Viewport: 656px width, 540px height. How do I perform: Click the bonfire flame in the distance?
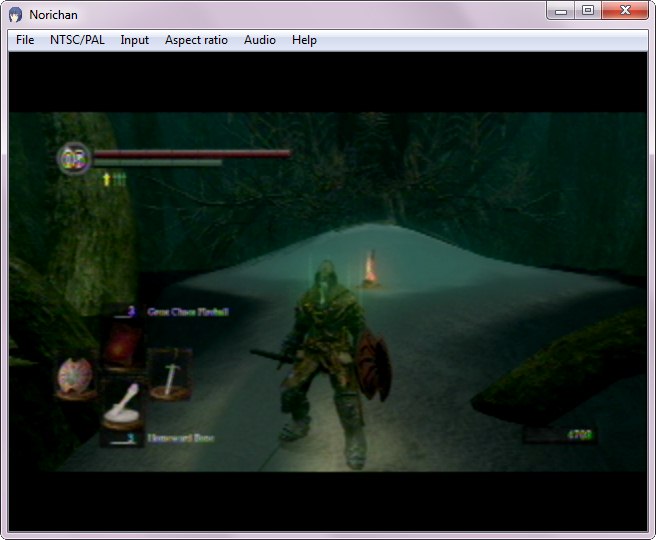click(372, 268)
